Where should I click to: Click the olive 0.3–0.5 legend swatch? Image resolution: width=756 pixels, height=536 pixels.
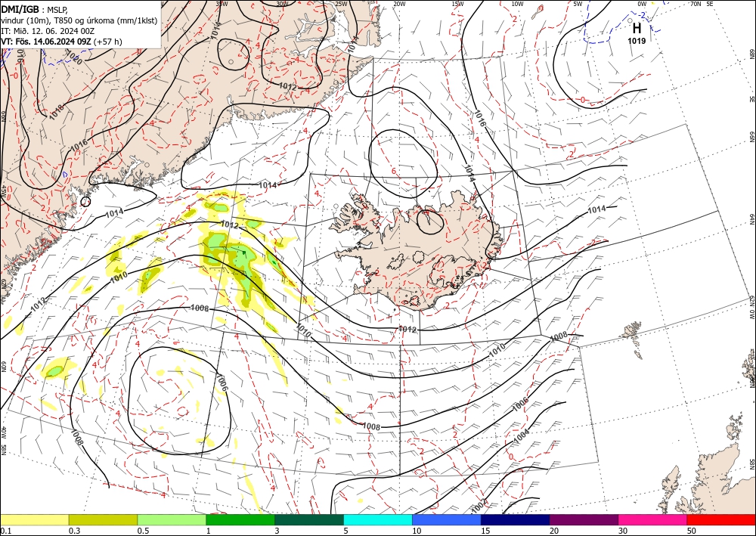(103, 519)
